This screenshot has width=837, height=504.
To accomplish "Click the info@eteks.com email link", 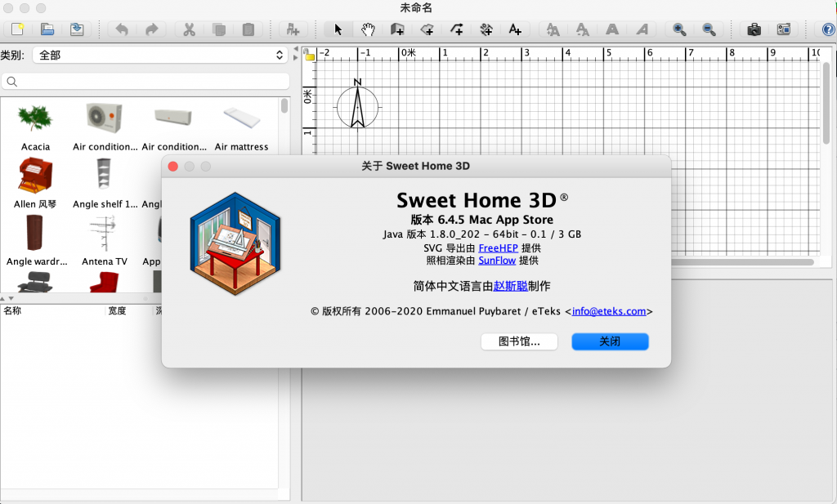I will (x=608, y=311).
